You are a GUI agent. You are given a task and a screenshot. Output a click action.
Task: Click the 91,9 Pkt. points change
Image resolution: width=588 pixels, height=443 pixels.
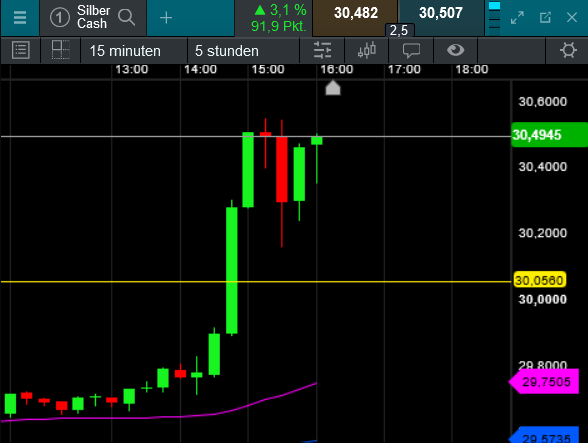[x=279, y=26]
